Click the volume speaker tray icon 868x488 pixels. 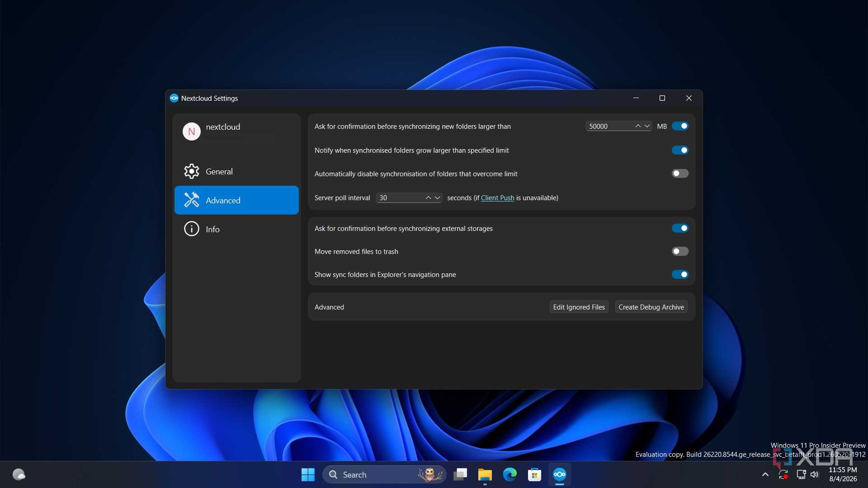click(x=815, y=474)
